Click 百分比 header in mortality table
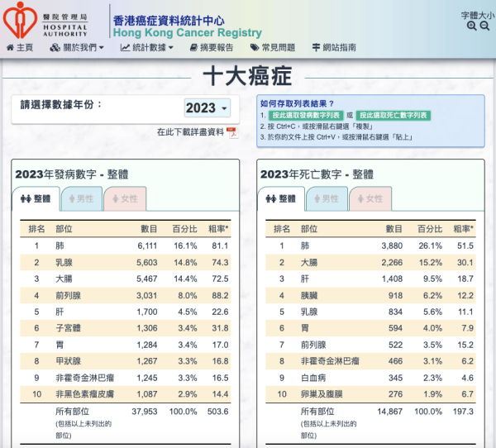This screenshot has width=496, height=448. click(x=430, y=229)
